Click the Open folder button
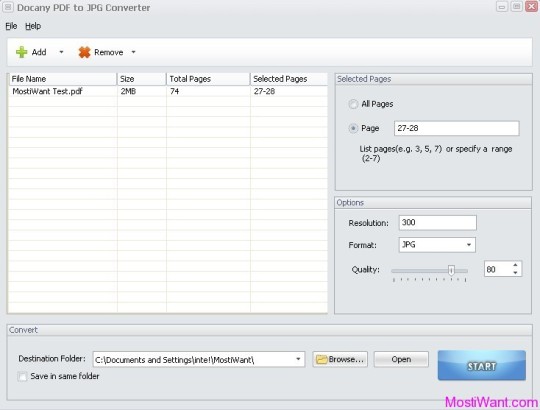 (x=401, y=359)
